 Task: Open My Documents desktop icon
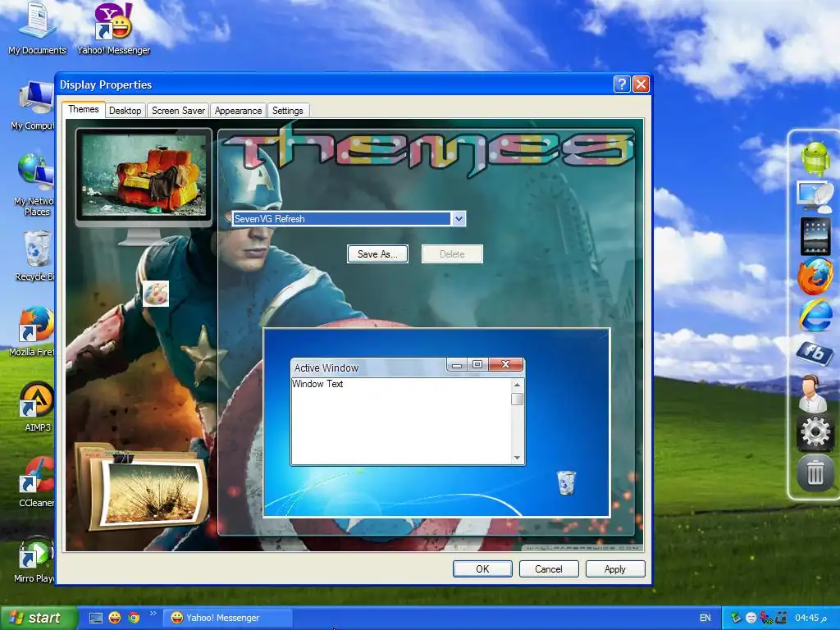[37, 28]
